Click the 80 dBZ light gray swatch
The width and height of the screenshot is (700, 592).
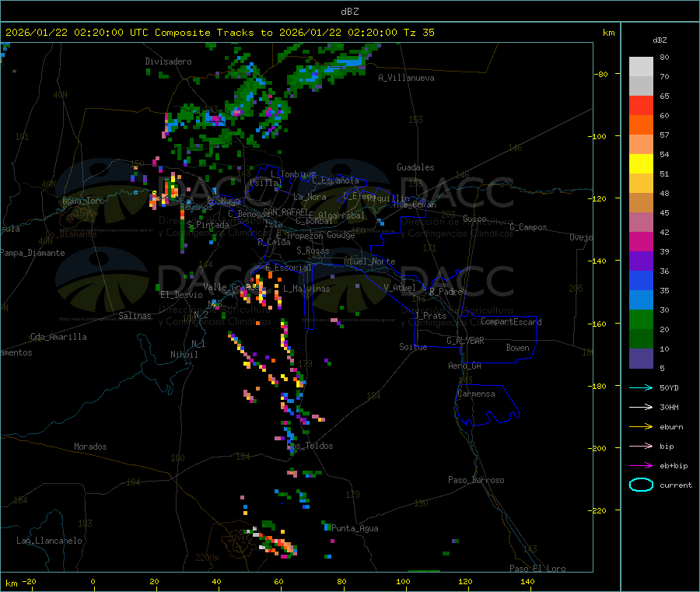point(641,67)
